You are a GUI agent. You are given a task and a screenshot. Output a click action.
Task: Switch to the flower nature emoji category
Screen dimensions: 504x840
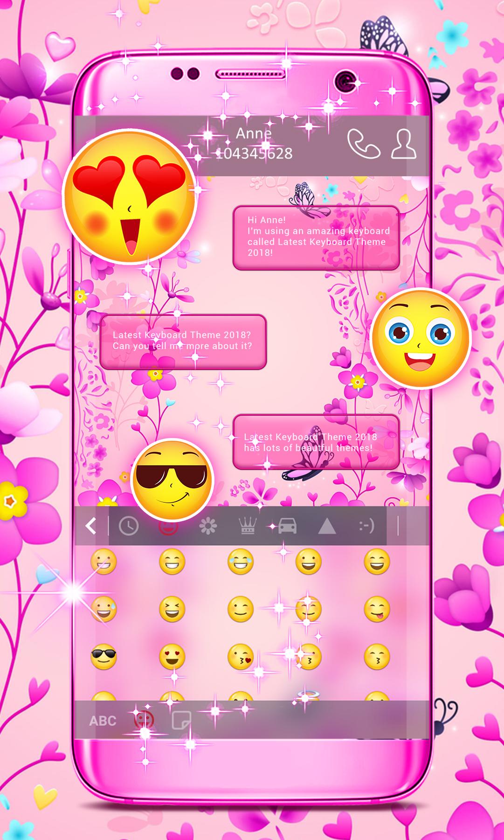click(208, 526)
